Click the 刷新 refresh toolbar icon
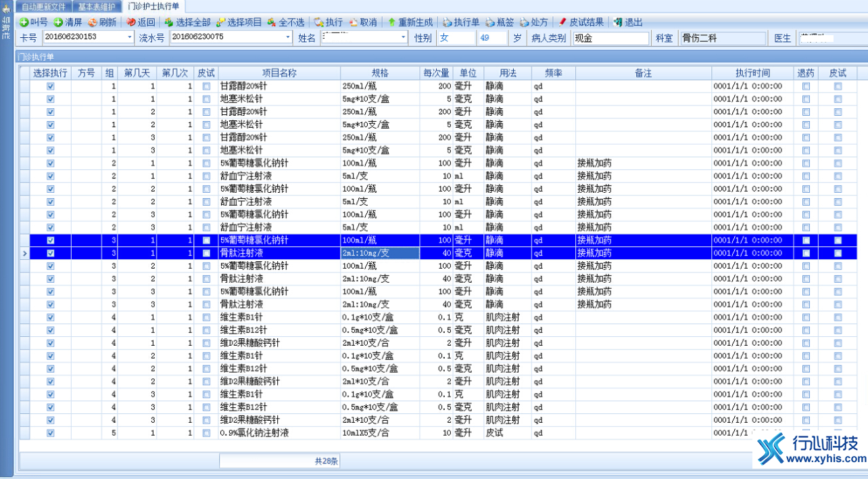This screenshot has height=479, width=868. click(x=93, y=22)
